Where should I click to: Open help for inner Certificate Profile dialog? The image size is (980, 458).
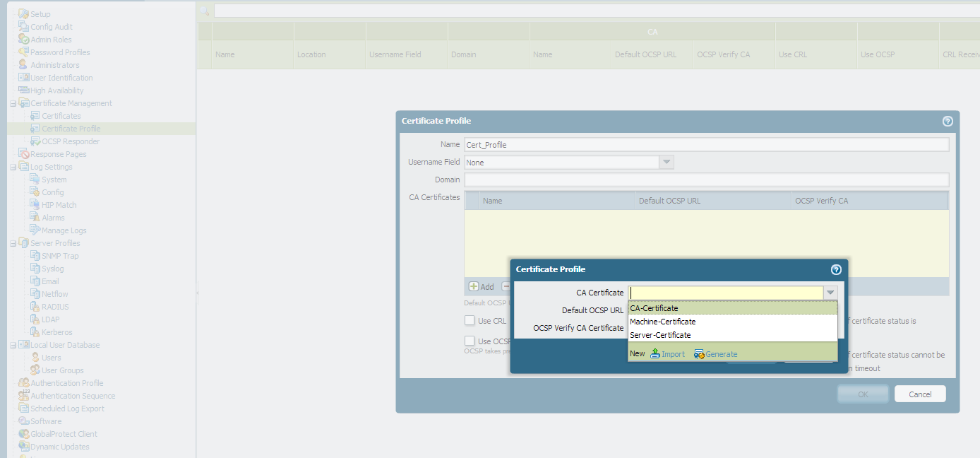tap(836, 269)
